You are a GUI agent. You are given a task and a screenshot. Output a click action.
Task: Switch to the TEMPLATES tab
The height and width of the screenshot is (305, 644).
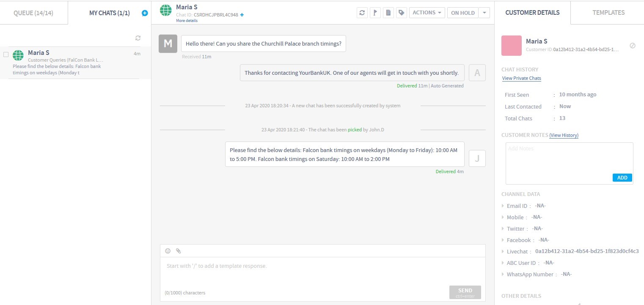608,13
